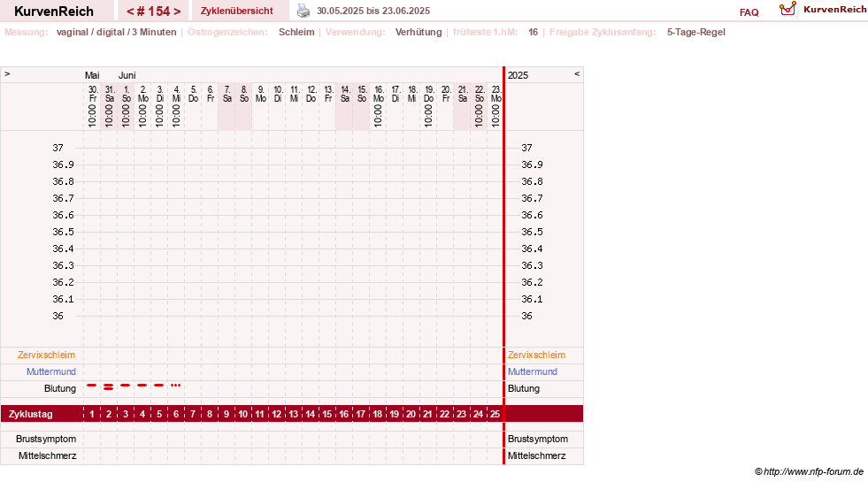Click the 37 label on the right temperature axis
Viewport: 868px width, 482px height.
point(527,148)
